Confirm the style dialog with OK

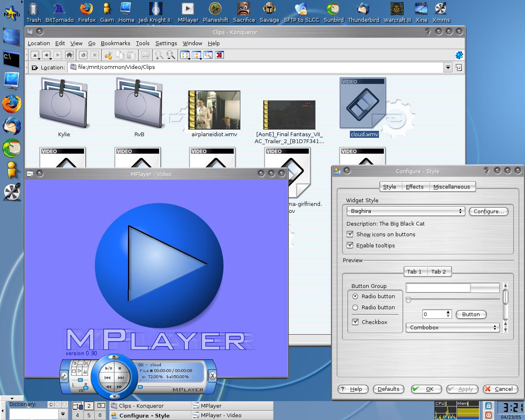point(426,389)
